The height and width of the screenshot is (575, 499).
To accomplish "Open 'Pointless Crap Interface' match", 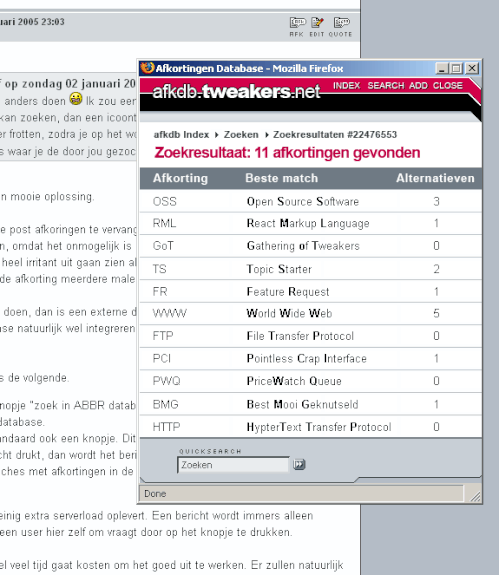I will (307, 358).
